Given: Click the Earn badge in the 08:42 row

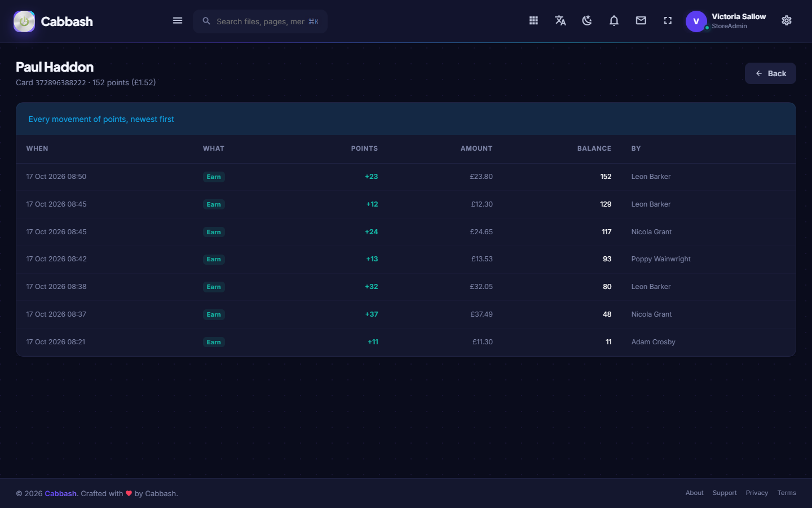Looking at the screenshot, I should (x=214, y=260).
